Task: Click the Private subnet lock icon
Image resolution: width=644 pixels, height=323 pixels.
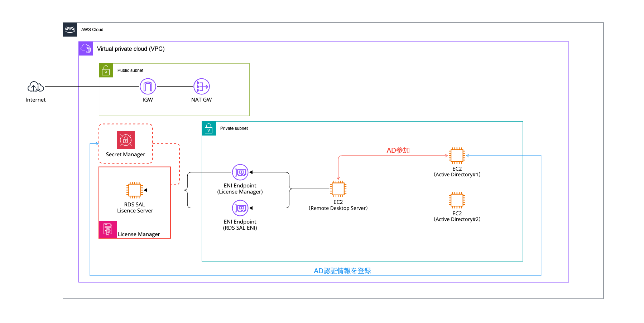Action: click(209, 128)
